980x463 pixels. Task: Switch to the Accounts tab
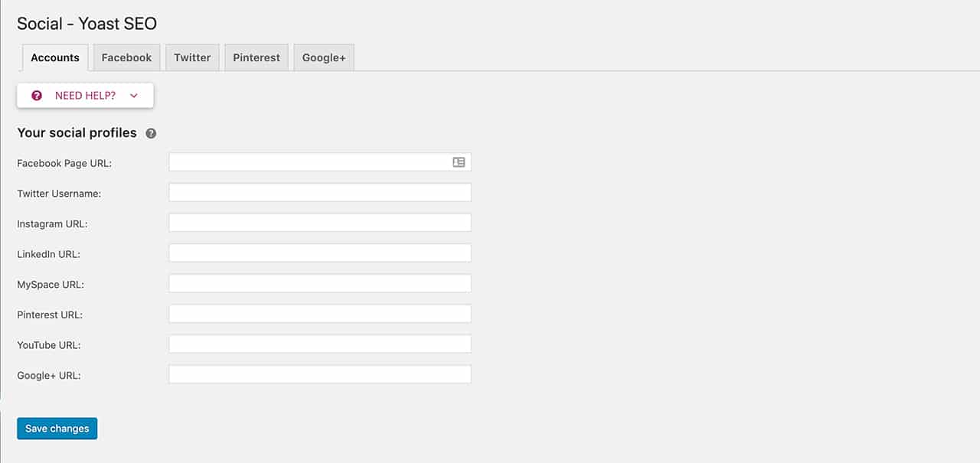pos(55,57)
